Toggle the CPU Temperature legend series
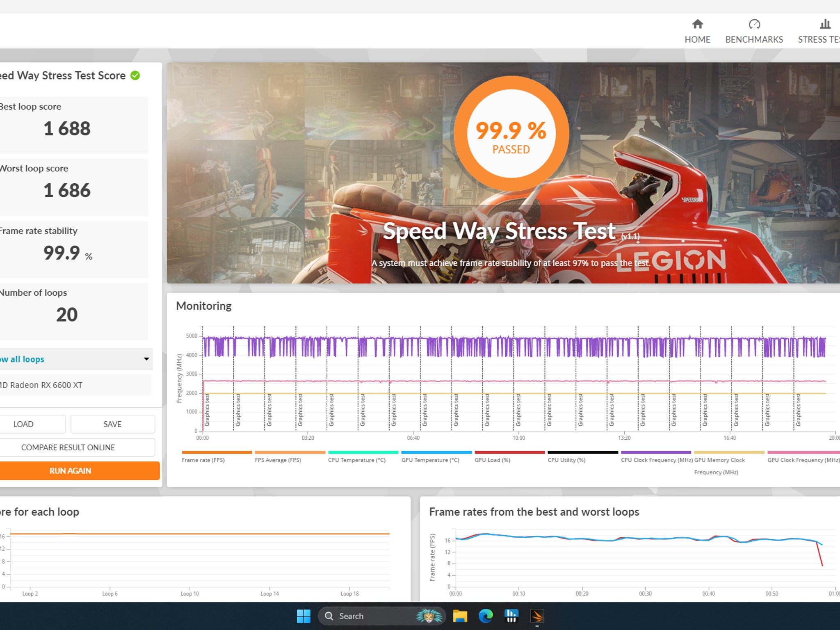The width and height of the screenshot is (840, 630). tap(363, 457)
